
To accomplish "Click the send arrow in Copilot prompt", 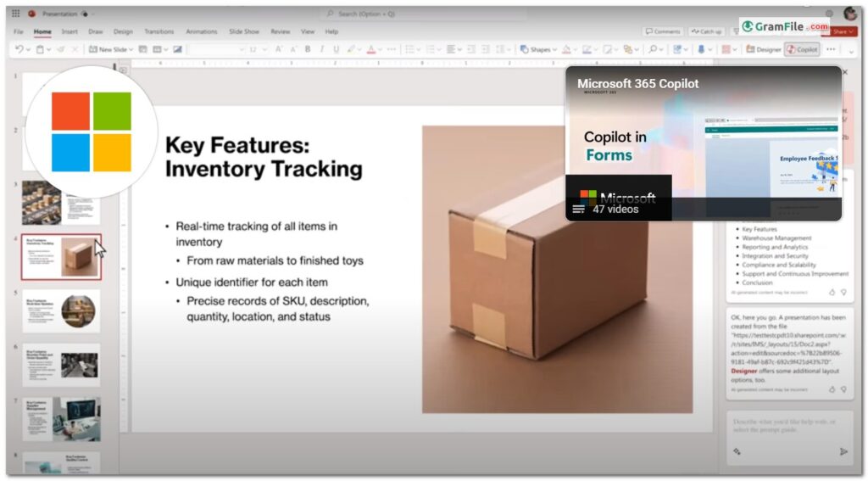I will pos(843,451).
